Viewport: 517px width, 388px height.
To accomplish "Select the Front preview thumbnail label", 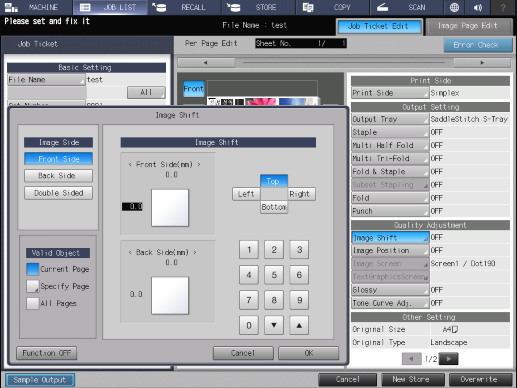I will pyautogui.click(x=194, y=89).
